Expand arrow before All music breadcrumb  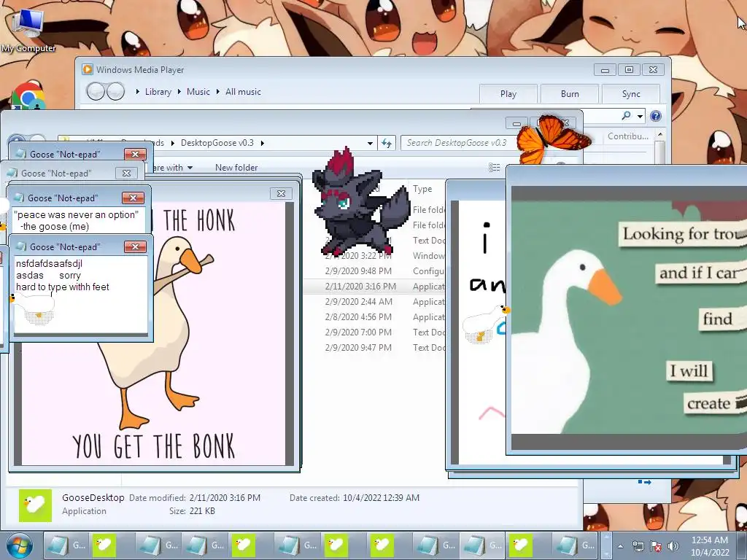click(218, 91)
